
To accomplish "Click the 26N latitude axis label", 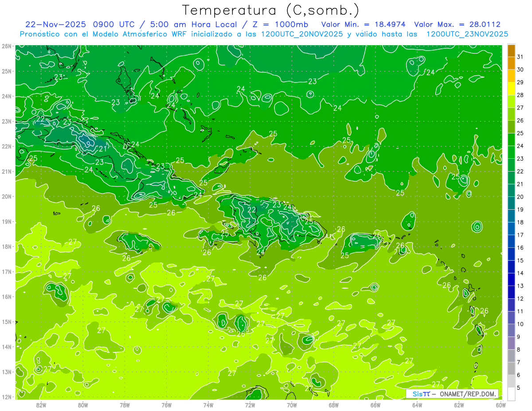I will [7, 46].
